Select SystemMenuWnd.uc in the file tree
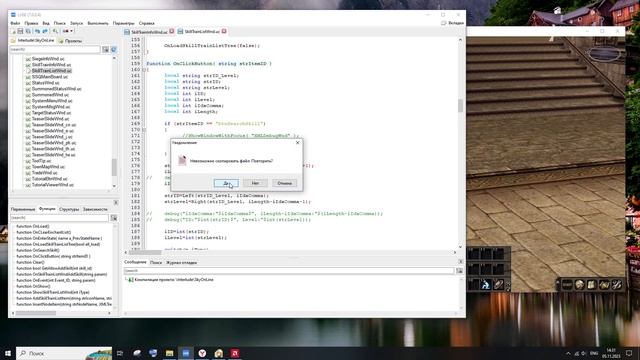The width and height of the screenshot is (640, 360). (x=52, y=101)
